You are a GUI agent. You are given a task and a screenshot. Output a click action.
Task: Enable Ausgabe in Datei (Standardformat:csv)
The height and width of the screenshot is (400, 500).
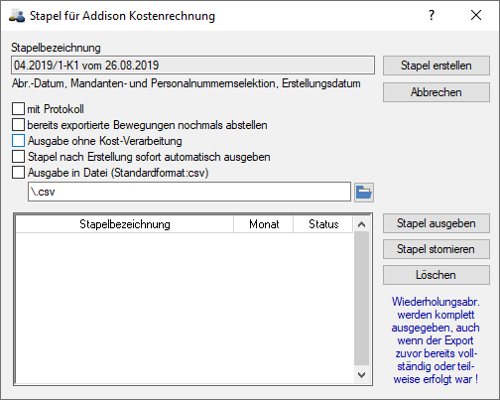click(x=18, y=173)
